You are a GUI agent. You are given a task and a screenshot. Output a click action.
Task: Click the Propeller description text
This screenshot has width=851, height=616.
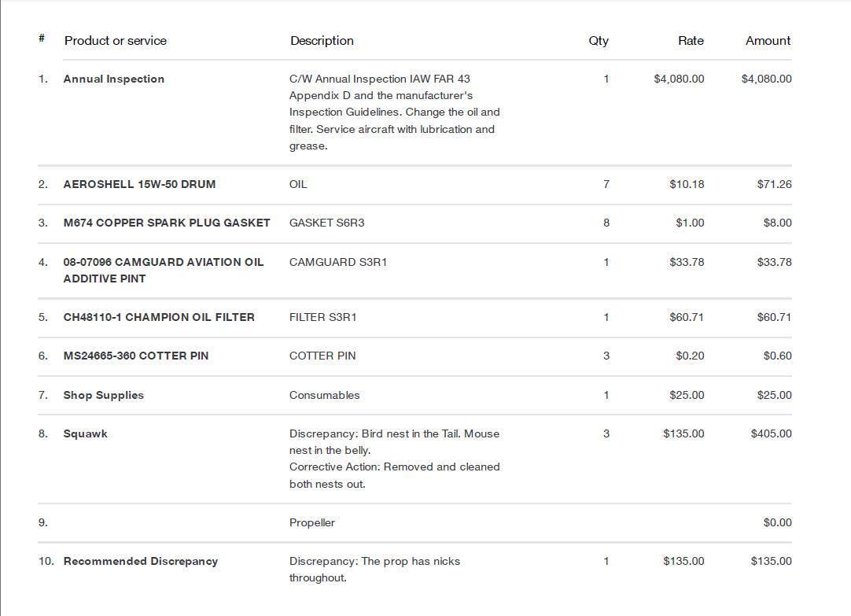coord(312,522)
